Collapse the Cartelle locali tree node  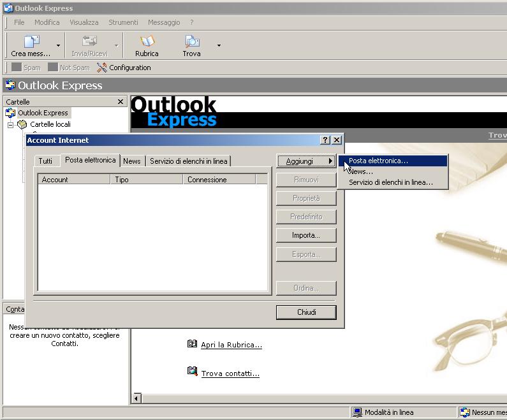[11, 125]
